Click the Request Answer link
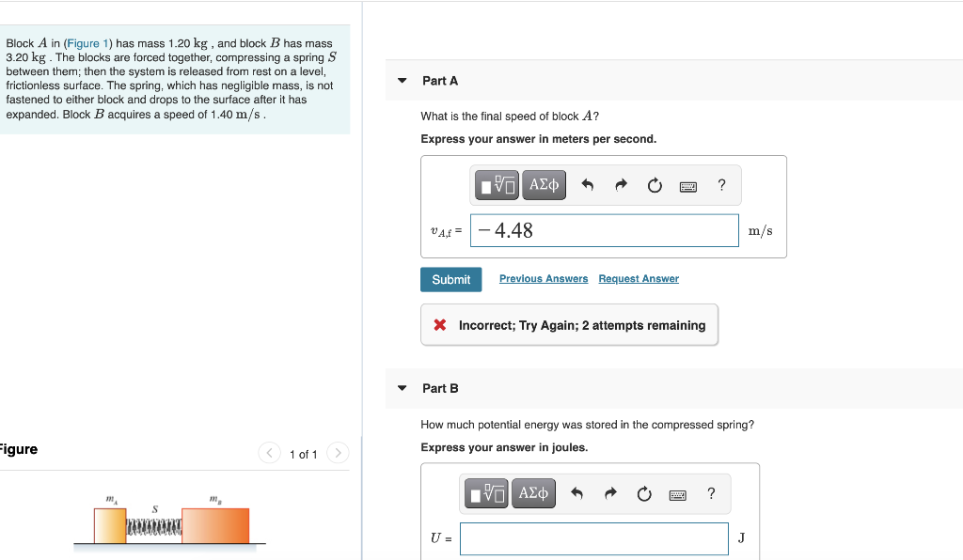Image resolution: width=963 pixels, height=560 pixels. 639,278
